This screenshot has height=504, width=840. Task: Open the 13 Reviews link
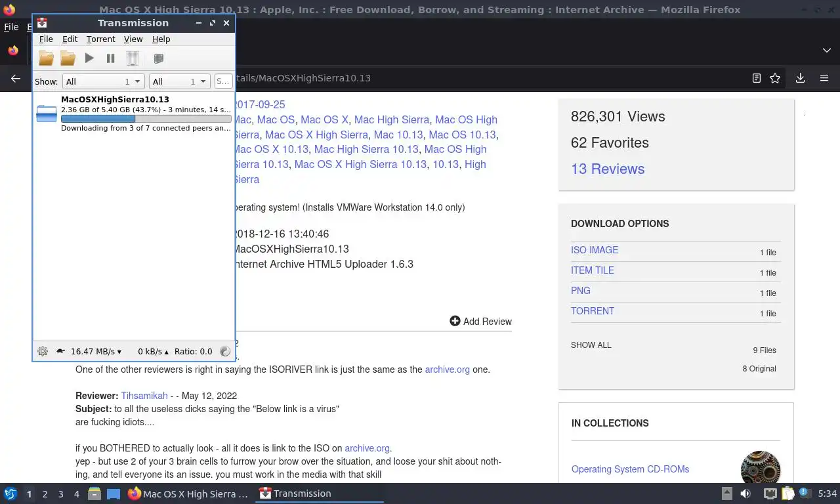(x=608, y=169)
